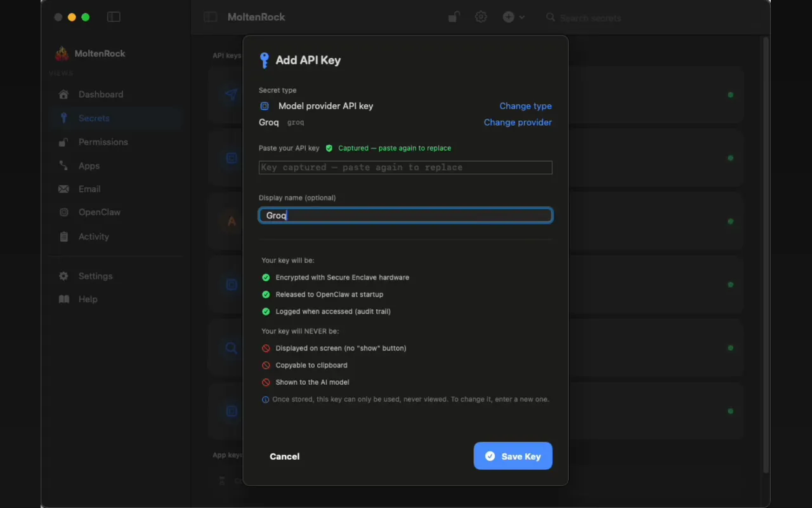Click the info icon beside Once stored note
The height and width of the screenshot is (508, 812).
[265, 399]
